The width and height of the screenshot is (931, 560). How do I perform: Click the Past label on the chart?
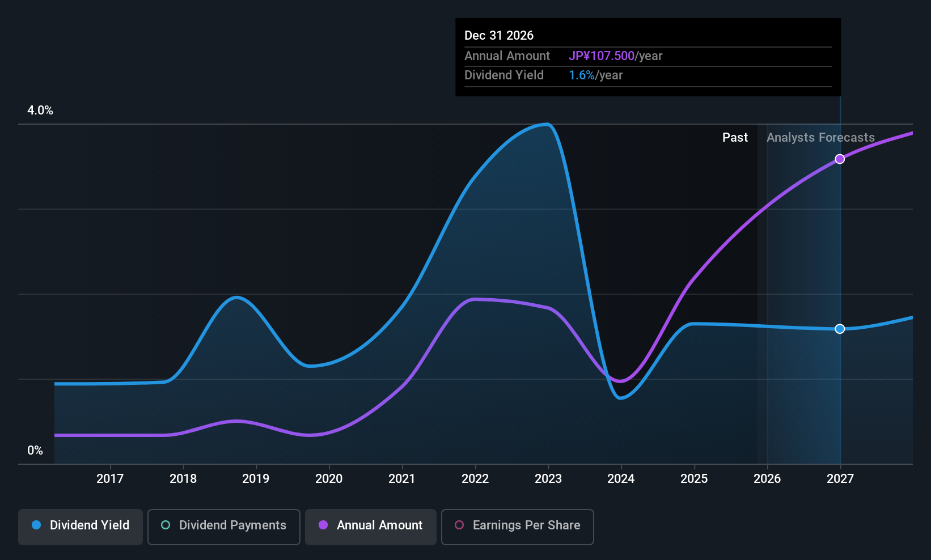click(x=735, y=138)
